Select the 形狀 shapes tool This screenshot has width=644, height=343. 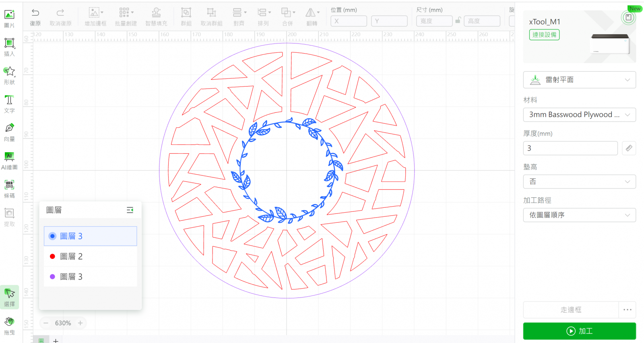pos(9,75)
